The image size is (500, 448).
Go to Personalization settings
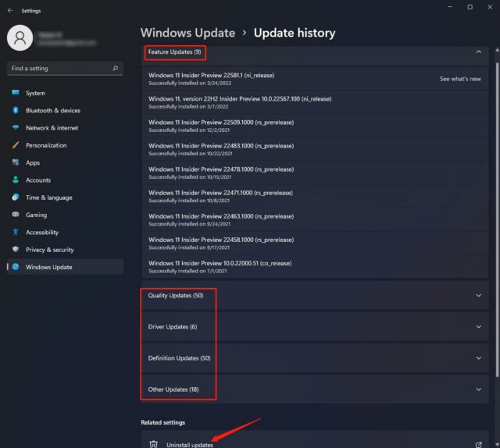[x=65, y=145]
